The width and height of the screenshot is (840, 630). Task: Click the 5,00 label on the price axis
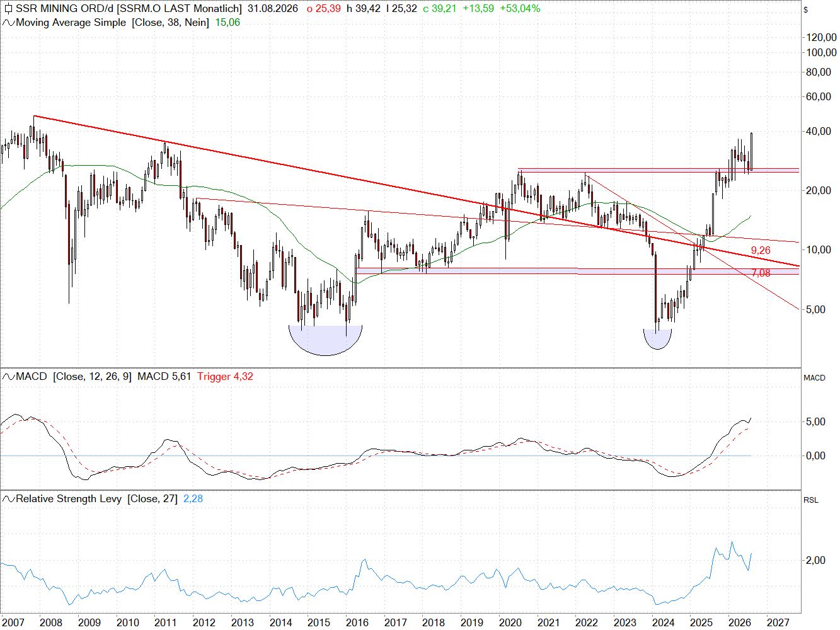[x=815, y=309]
